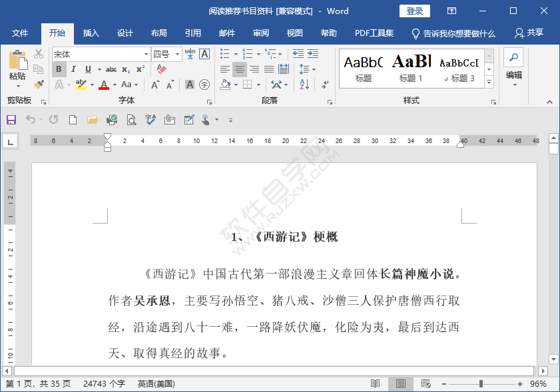This screenshot has width=560, height=392.
Task: Expand numbering list dropdown arrow
Action: [258, 55]
